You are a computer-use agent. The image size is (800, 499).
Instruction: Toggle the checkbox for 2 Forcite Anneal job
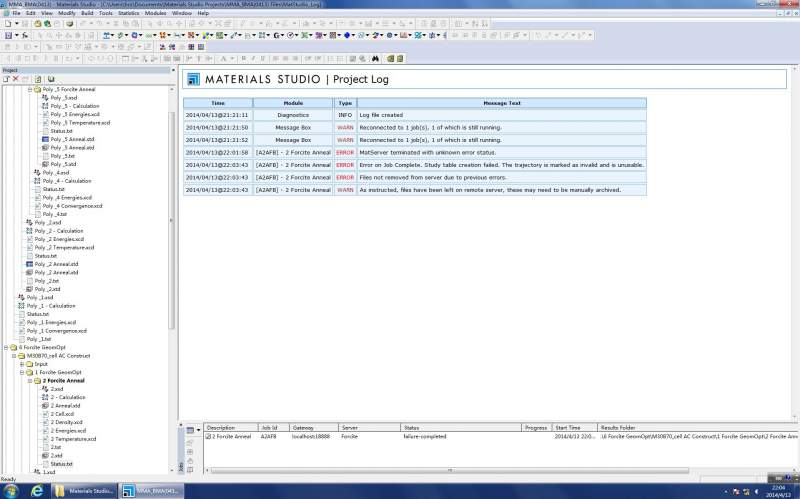point(208,437)
